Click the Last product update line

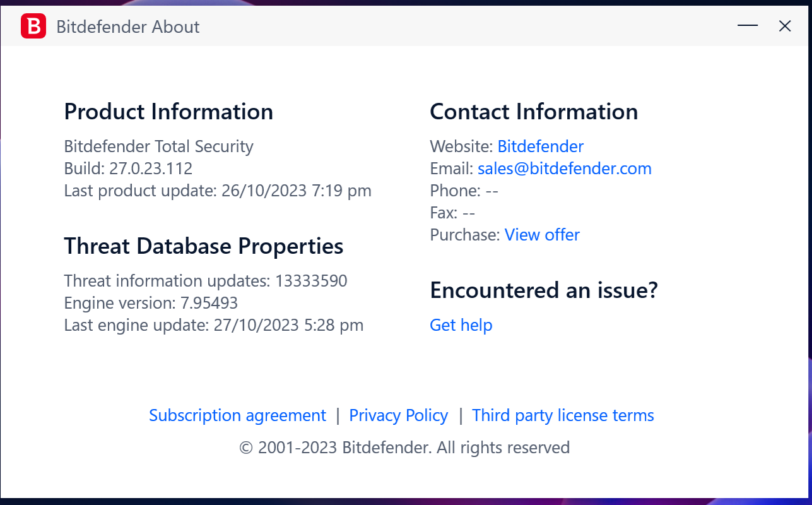click(x=218, y=191)
